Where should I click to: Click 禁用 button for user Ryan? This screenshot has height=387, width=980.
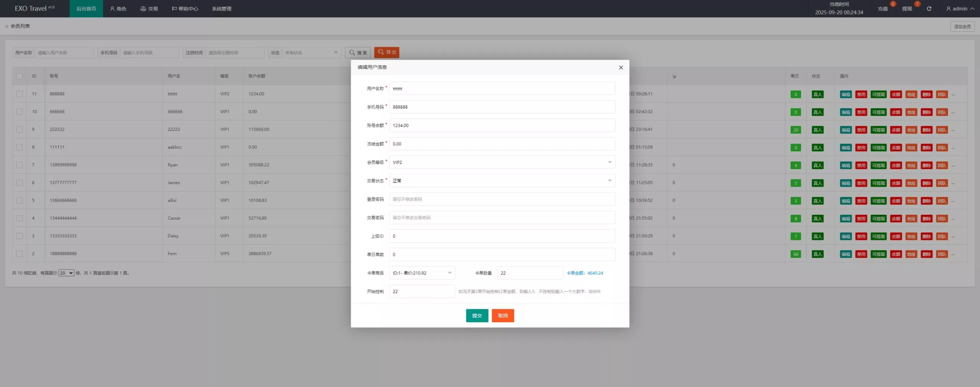[861, 165]
